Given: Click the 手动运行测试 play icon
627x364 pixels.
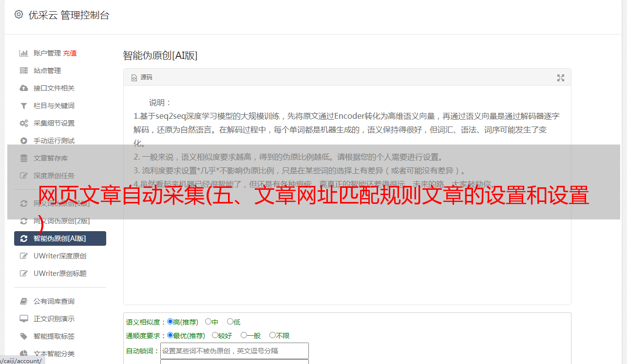Looking at the screenshot, I should (23, 141).
